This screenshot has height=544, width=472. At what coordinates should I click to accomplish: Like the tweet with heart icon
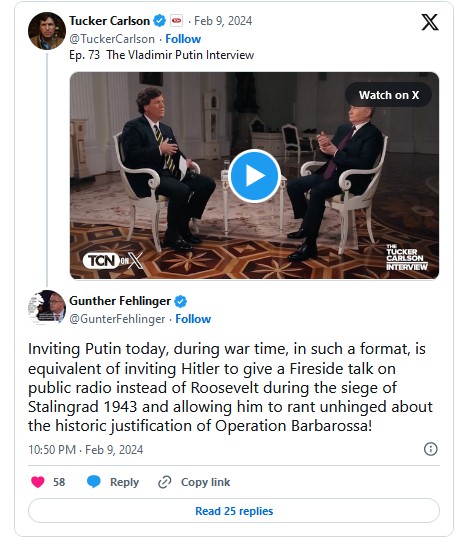tap(38, 482)
